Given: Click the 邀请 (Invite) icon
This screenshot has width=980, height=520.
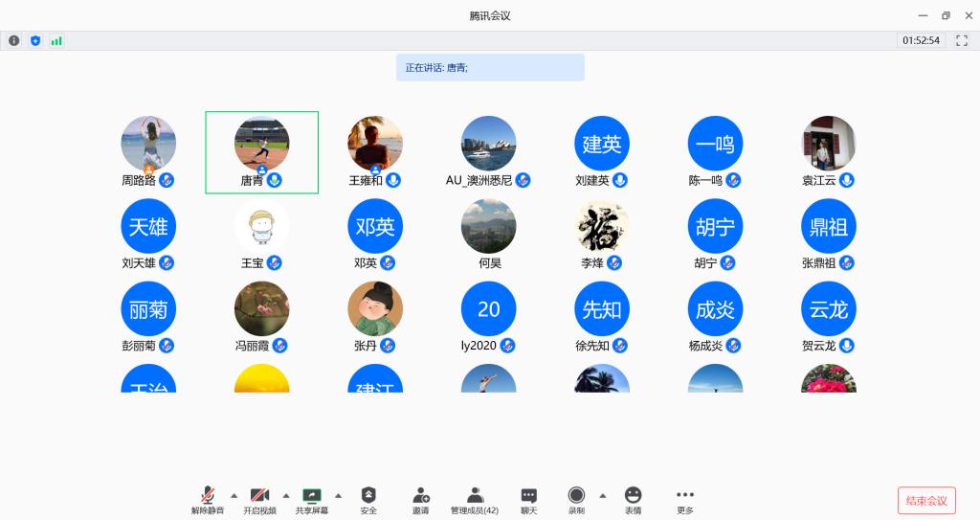Looking at the screenshot, I should click(x=421, y=496).
